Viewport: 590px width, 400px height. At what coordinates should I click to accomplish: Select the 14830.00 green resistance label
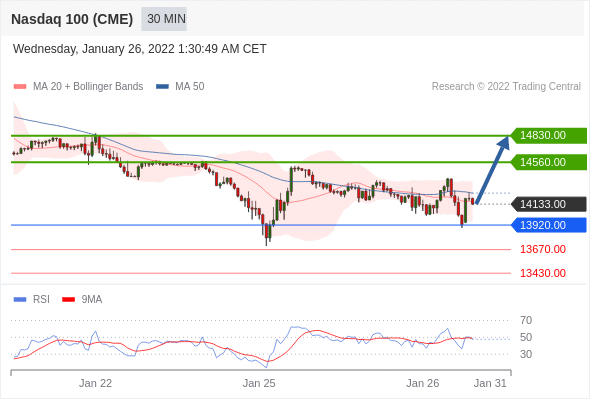[549, 135]
